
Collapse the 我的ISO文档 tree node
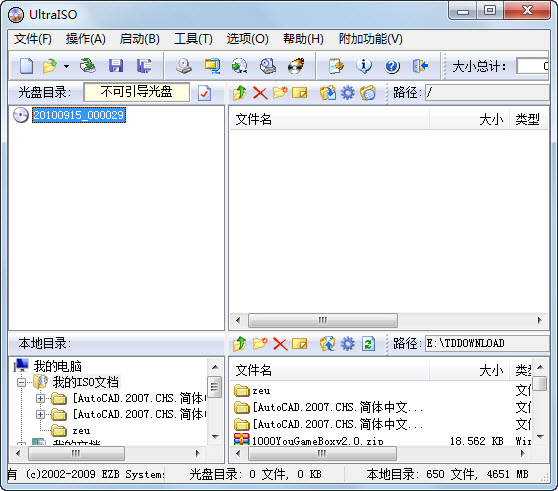click(21, 382)
